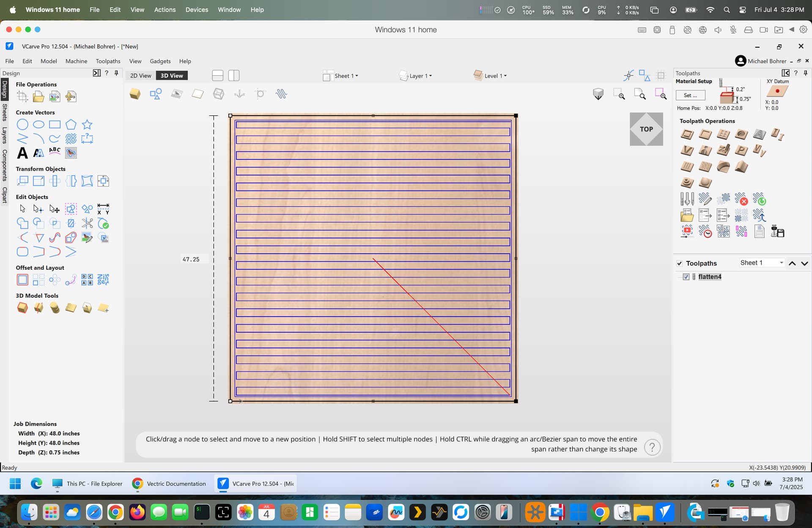Open Spotlight search in macOS menu bar
812x528 pixels.
click(x=727, y=10)
